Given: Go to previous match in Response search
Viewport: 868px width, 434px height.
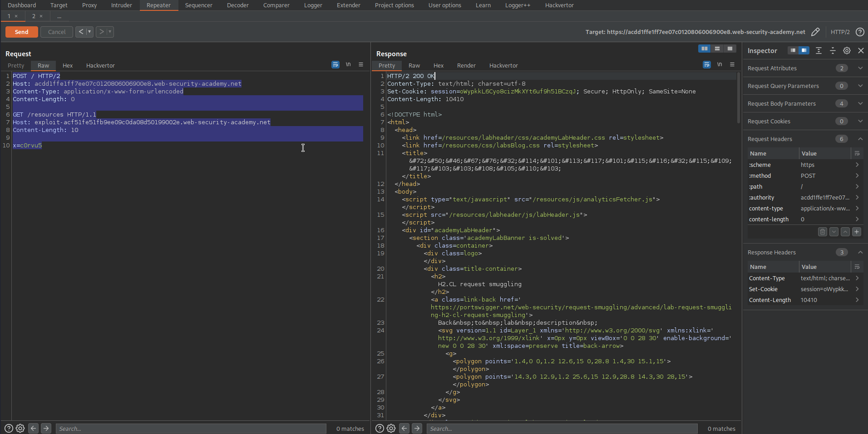Looking at the screenshot, I should coord(404,428).
